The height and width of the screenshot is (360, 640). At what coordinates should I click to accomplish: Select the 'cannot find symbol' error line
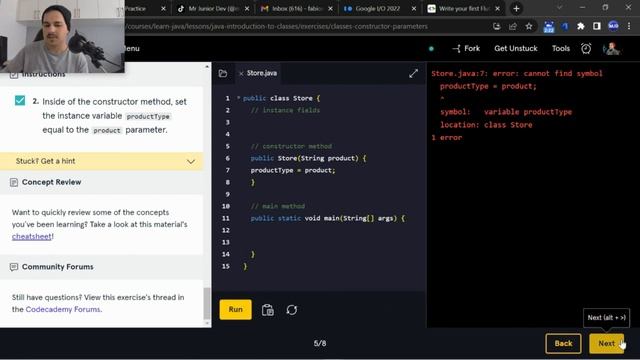pos(517,73)
